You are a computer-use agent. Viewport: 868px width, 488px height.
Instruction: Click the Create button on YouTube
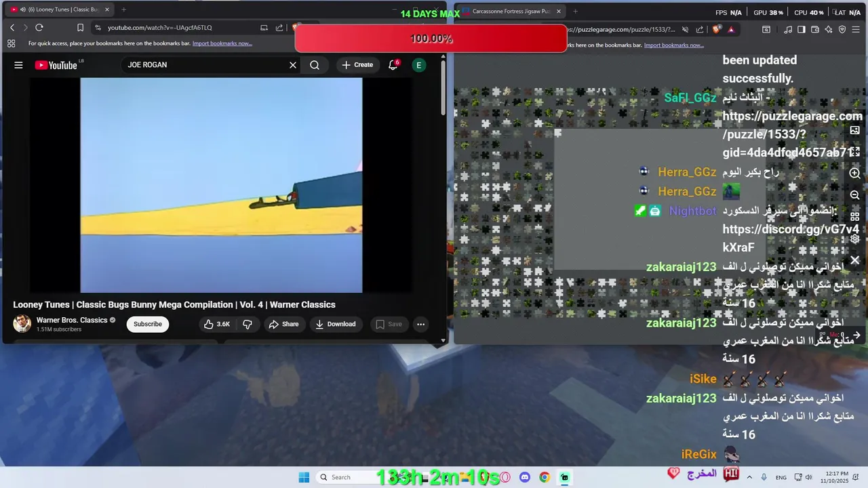pyautogui.click(x=357, y=65)
